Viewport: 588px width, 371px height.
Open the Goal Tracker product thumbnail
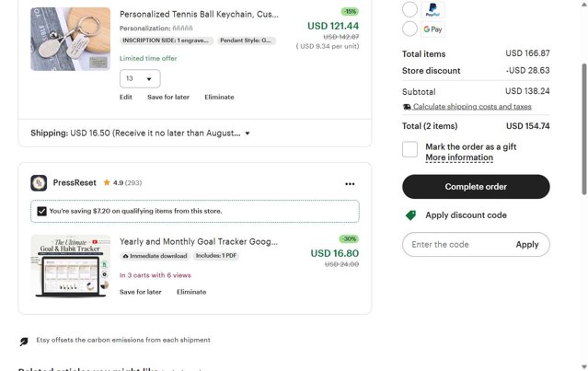tap(70, 266)
